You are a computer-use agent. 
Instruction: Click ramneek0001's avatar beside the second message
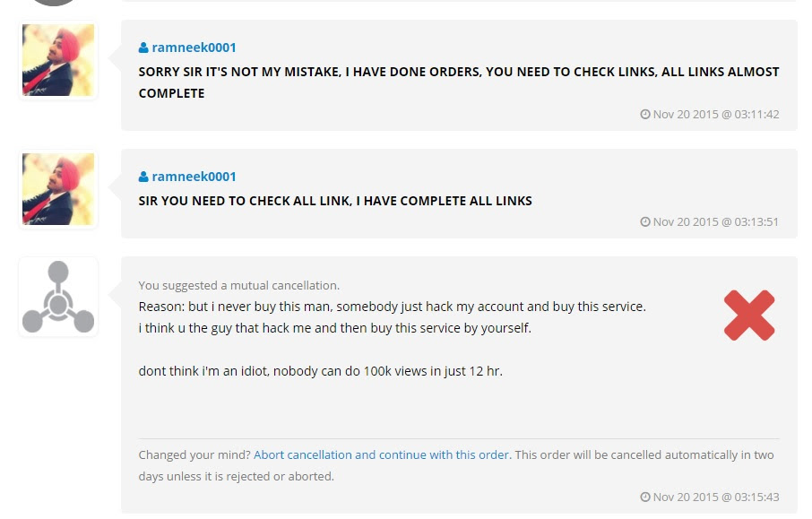point(58,188)
